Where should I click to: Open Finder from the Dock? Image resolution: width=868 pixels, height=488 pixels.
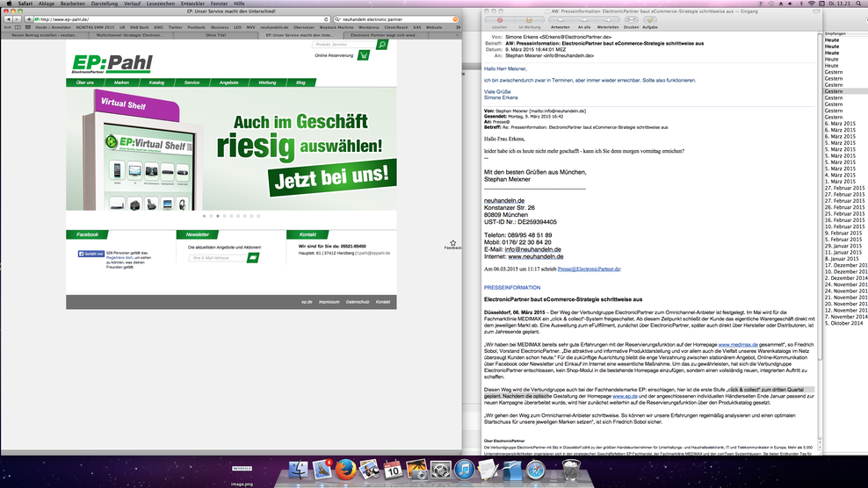[x=299, y=470]
